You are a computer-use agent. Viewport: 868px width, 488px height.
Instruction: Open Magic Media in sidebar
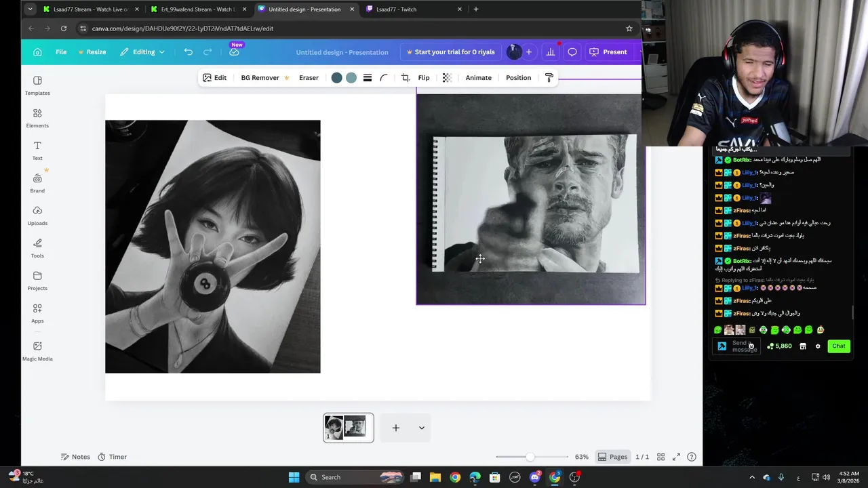[37, 350]
